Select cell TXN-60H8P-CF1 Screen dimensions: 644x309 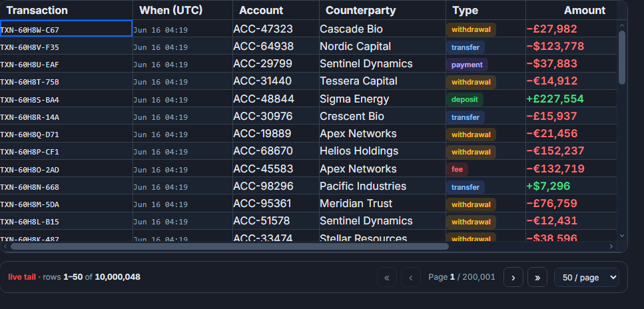pos(66,151)
